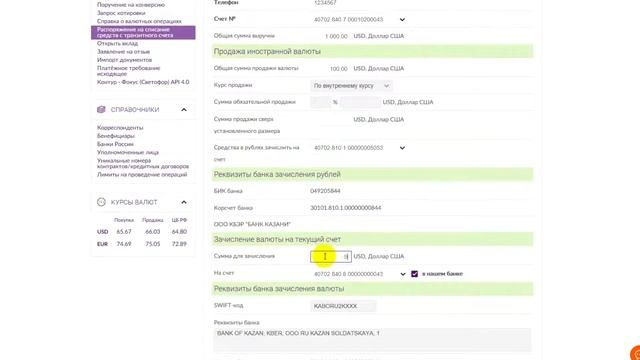Click the Курсы валют section icon
Viewport: 640px width, 360px height.
101,202
